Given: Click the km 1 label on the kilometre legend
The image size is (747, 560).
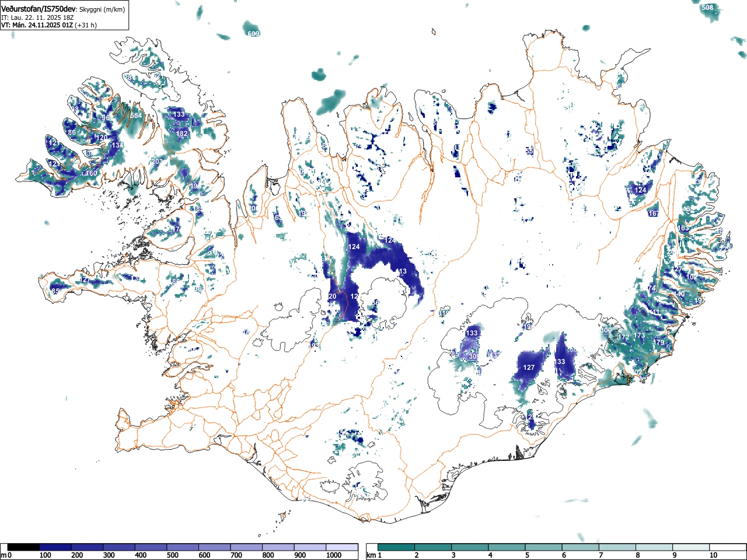Looking at the screenshot, I should click(374, 555).
